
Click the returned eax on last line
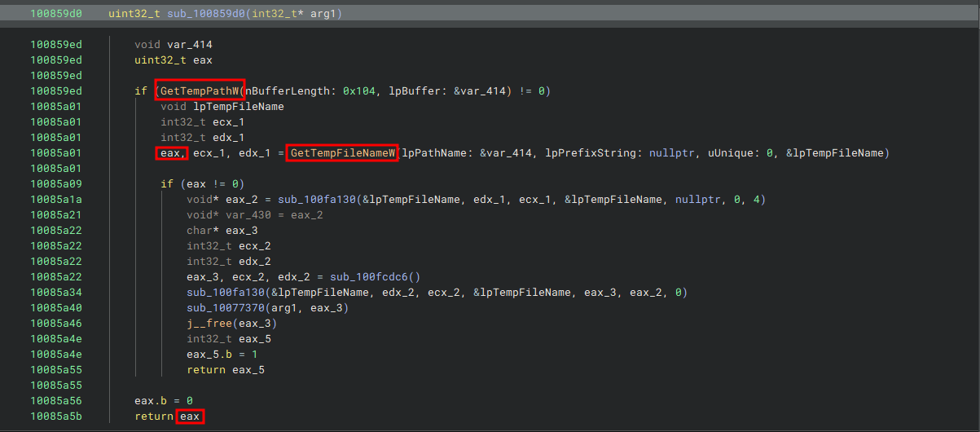coord(190,416)
